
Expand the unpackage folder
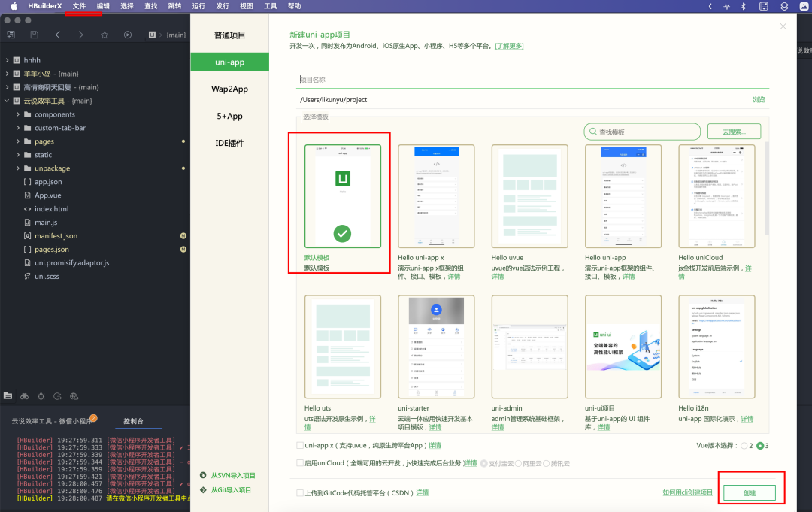tap(18, 168)
